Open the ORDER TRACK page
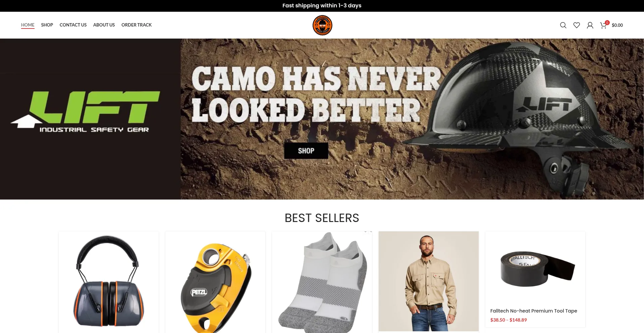Image resolution: width=644 pixels, height=333 pixels. (x=137, y=25)
